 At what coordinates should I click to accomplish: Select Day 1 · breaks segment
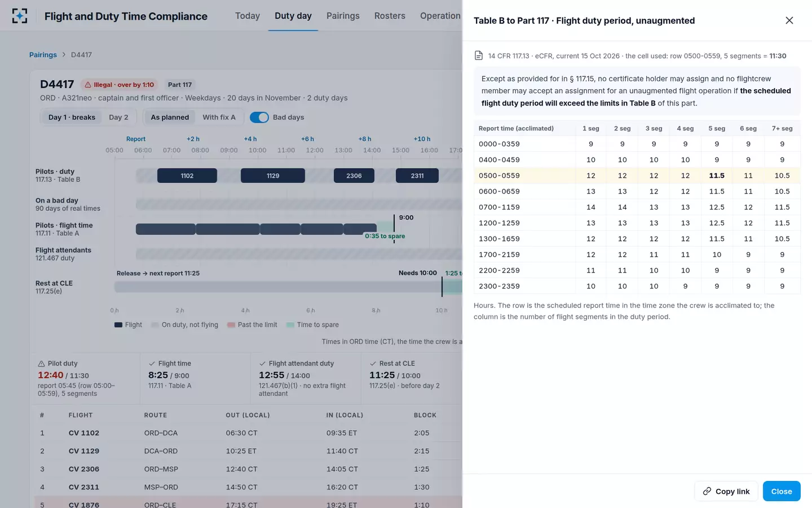[72, 117]
